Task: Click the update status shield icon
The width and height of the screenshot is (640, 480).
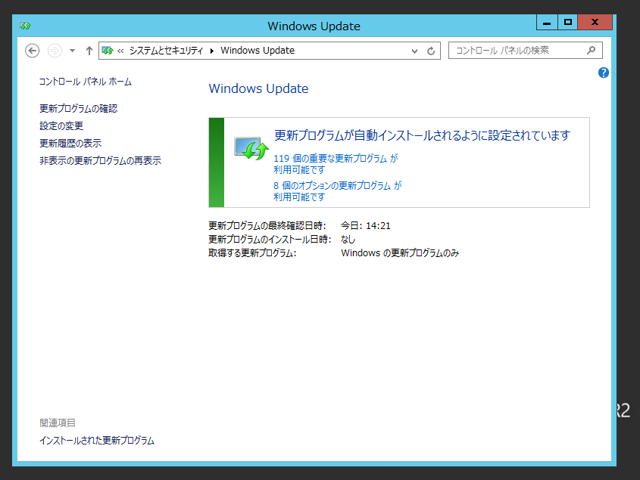Action: [251, 148]
